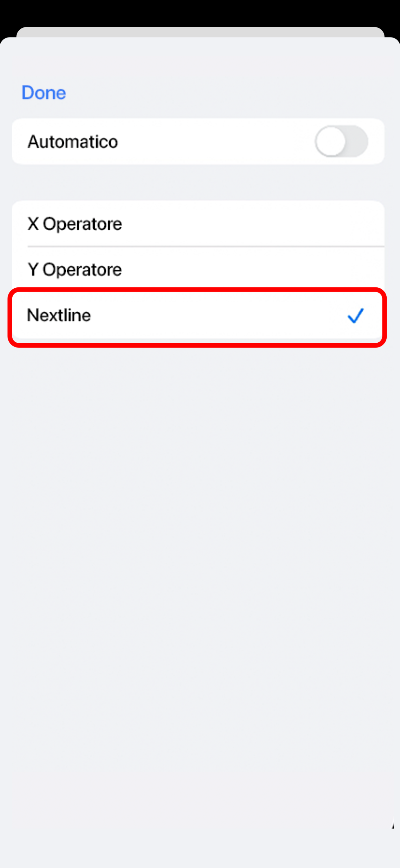Viewport: 400px width, 868px height.
Task: Click the white knob of the Automatico switch
Action: [331, 141]
